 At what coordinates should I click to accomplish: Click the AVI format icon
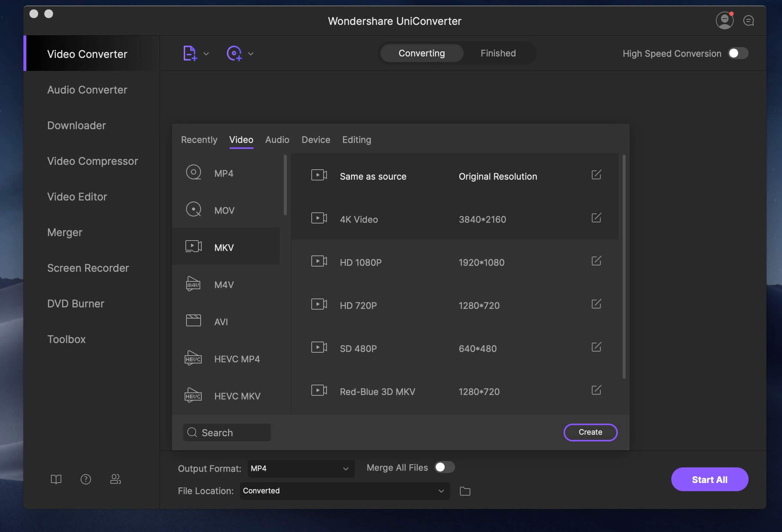pyautogui.click(x=193, y=320)
